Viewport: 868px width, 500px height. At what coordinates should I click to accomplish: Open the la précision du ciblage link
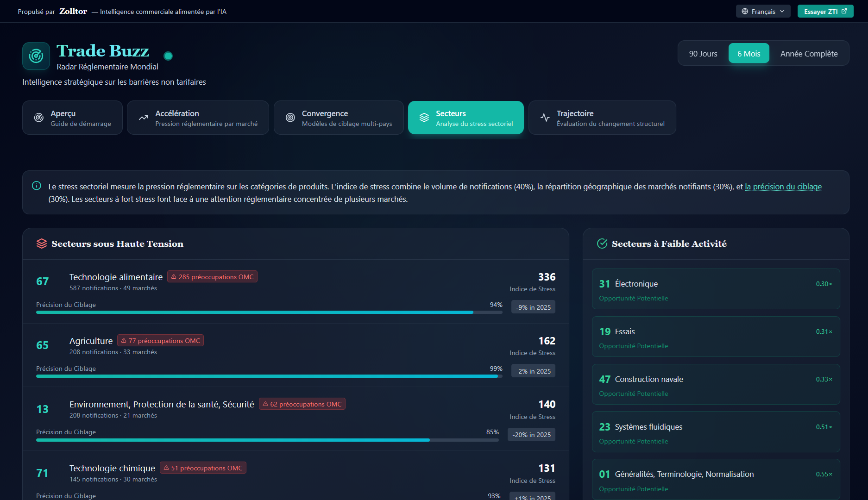tap(783, 187)
